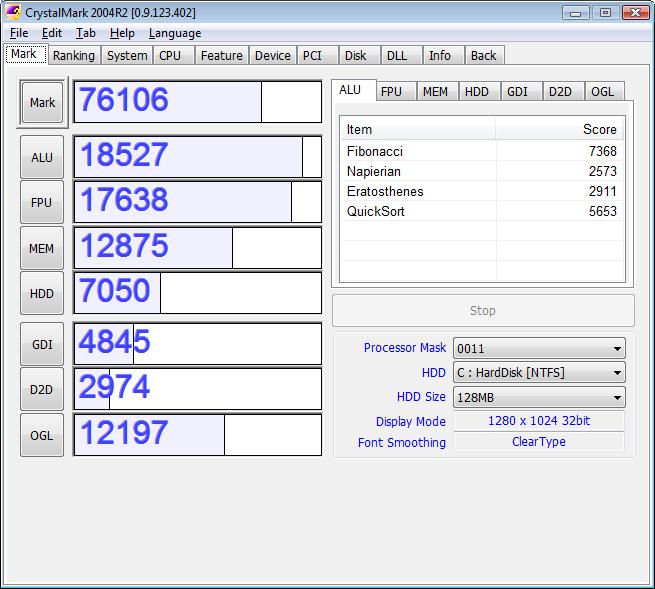Run the FPU benchmark button
The width and height of the screenshot is (655, 589).
[x=42, y=203]
